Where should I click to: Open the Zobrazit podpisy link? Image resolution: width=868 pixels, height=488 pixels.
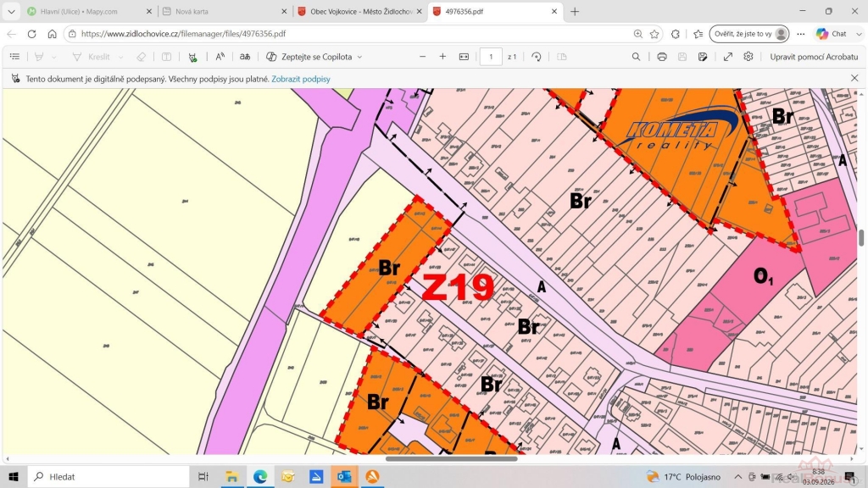point(301,79)
